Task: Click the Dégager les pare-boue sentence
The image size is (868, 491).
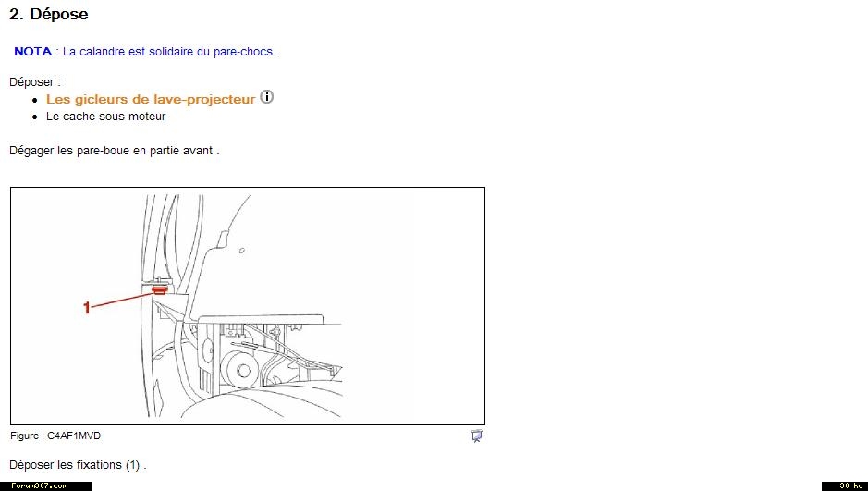Action: (x=114, y=151)
